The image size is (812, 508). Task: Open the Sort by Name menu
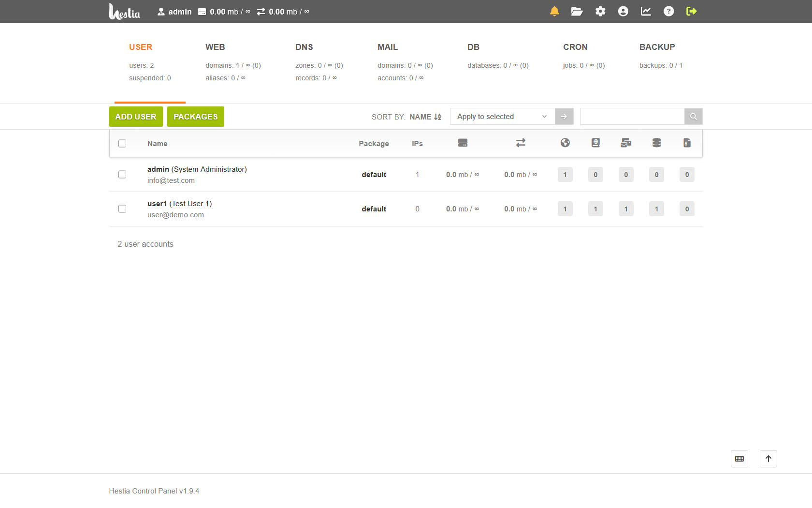[425, 117]
